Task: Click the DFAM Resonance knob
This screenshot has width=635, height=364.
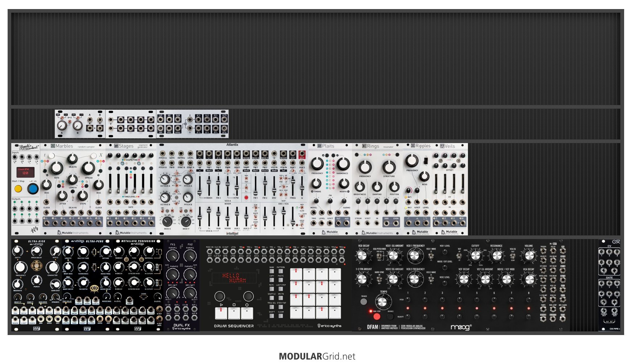Action: (x=497, y=256)
